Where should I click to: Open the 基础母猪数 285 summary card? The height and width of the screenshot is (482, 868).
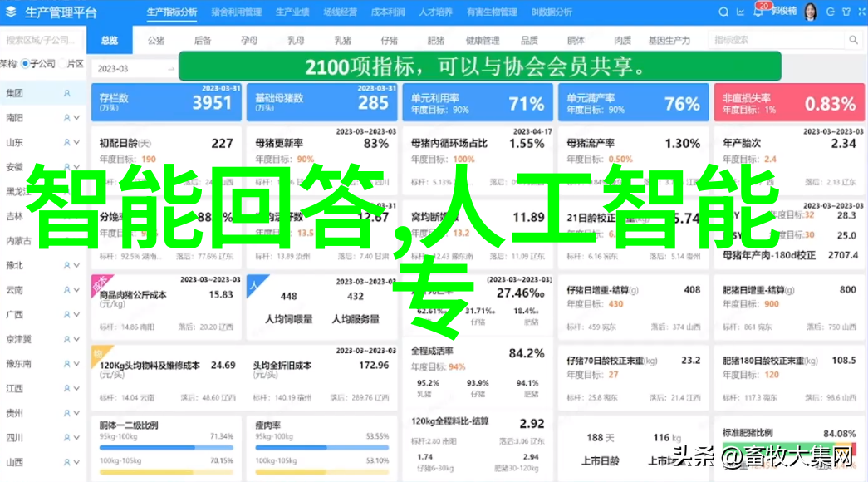pos(322,102)
